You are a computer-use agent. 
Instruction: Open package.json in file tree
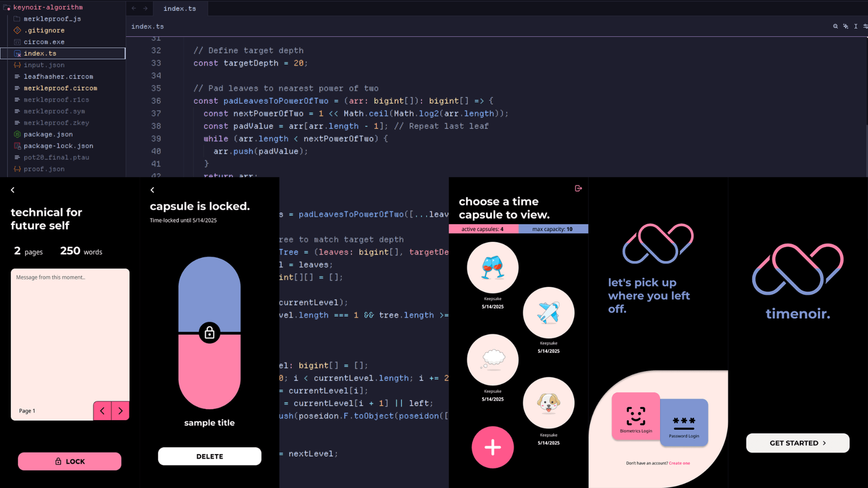[x=48, y=134]
